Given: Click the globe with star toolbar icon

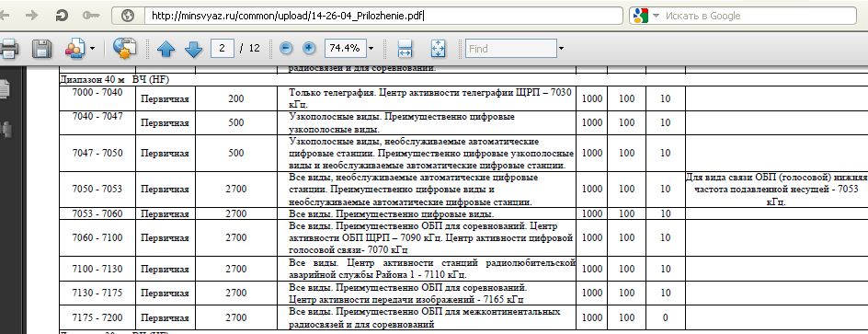Looking at the screenshot, I should (x=125, y=48).
